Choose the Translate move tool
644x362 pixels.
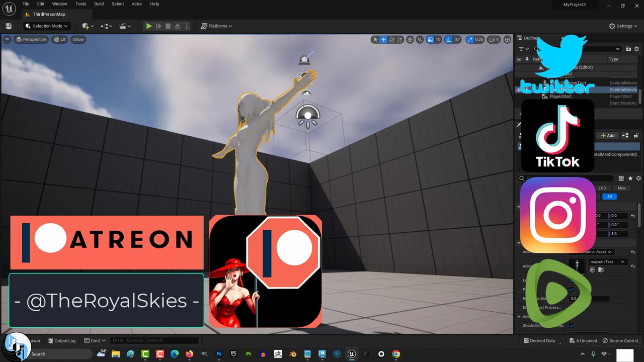[x=383, y=40]
